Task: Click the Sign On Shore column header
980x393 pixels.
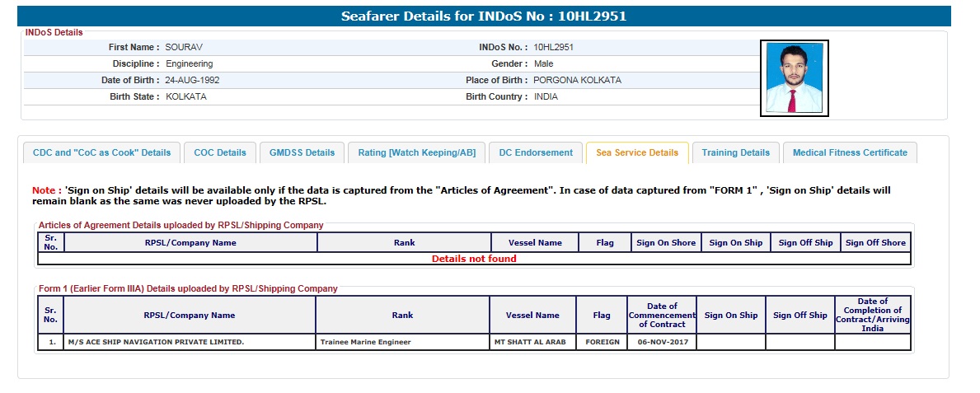Action: coord(666,242)
